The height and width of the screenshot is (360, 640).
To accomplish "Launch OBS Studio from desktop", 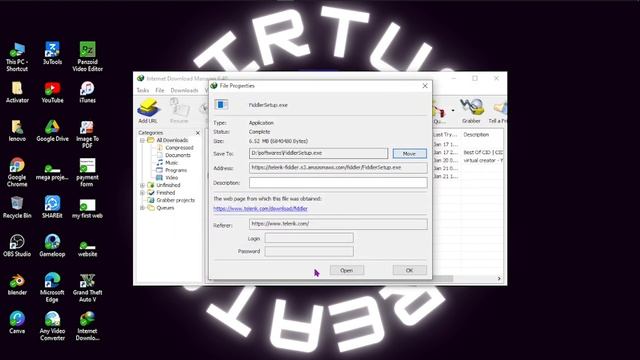I will pos(17,246).
